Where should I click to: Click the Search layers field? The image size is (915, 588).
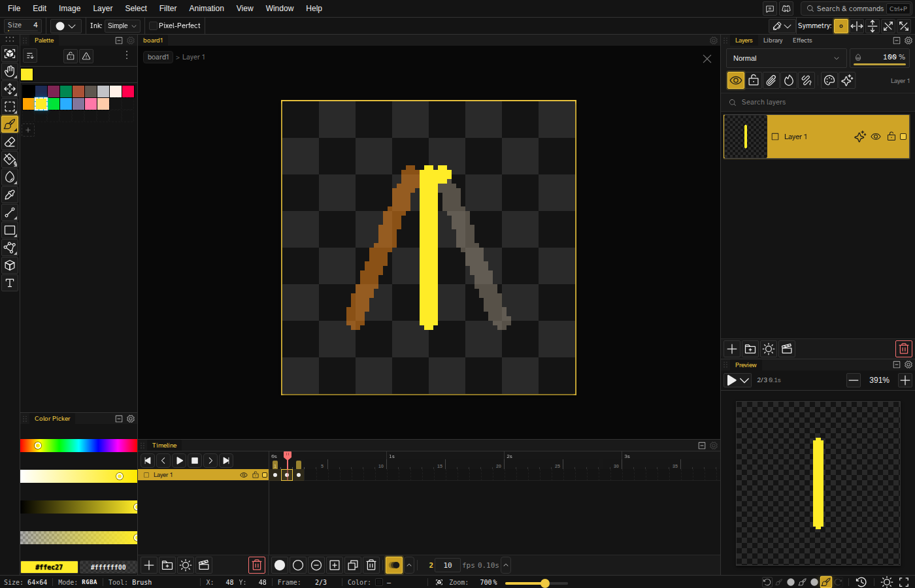(x=817, y=103)
